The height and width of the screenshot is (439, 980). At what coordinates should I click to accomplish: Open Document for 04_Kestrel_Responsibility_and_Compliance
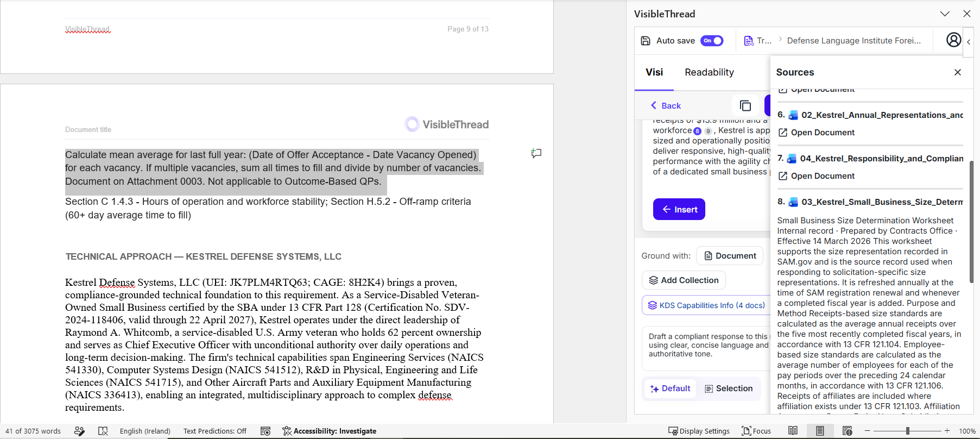click(x=816, y=176)
